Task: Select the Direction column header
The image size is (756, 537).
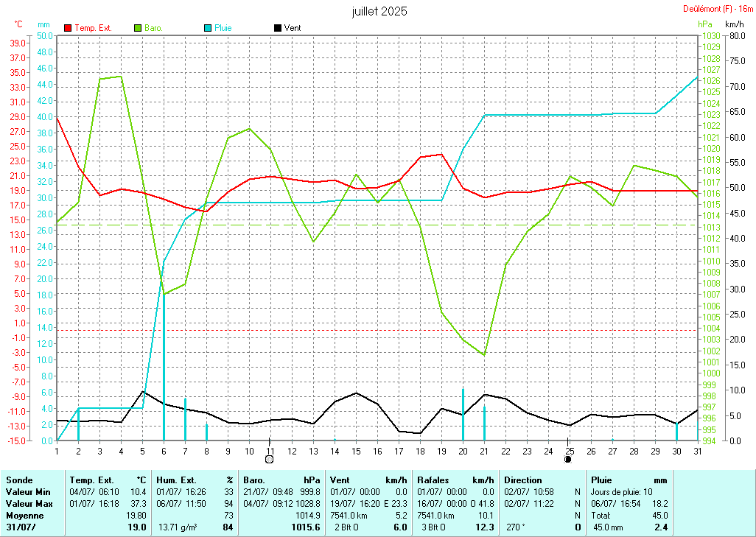Action: (x=523, y=480)
